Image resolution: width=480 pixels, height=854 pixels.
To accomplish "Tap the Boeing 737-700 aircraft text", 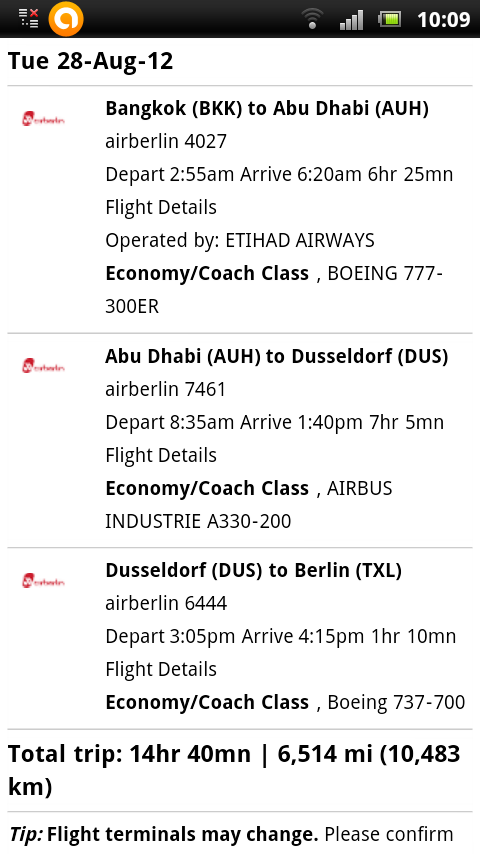I will pos(396,703).
